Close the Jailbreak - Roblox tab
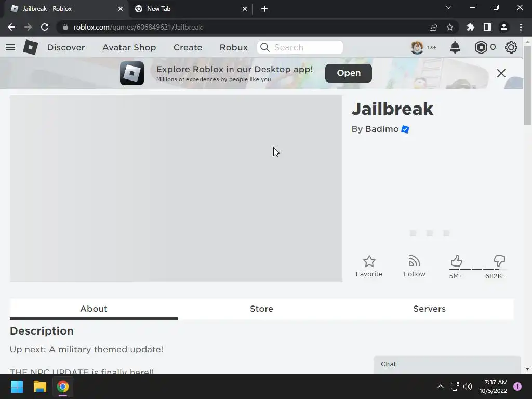Screen dimensions: 532x399 [121, 9]
